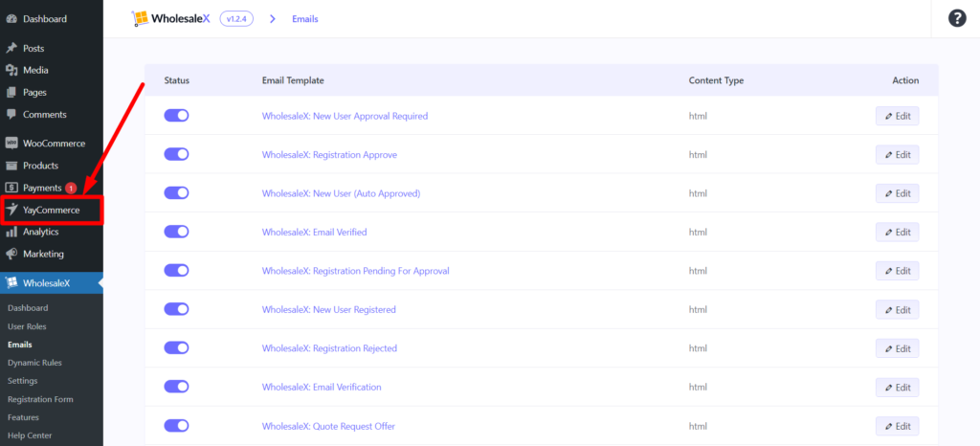Open Features submenu item
Viewport: 980px width, 446px height.
pyautogui.click(x=23, y=417)
